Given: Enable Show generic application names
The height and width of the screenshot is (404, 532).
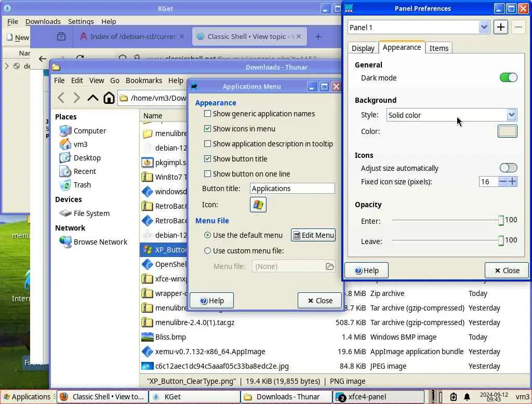Looking at the screenshot, I should [207, 114].
